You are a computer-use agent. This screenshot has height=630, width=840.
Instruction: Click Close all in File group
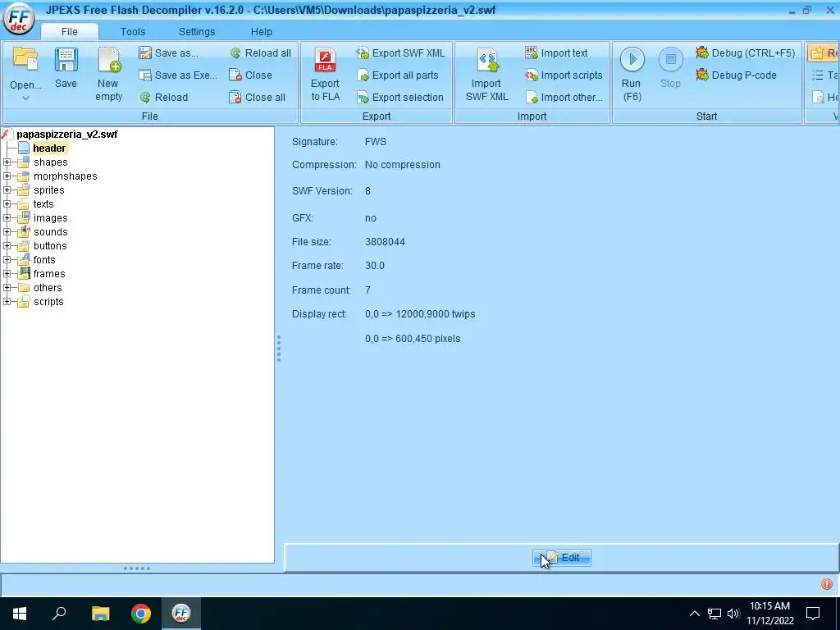point(257,97)
